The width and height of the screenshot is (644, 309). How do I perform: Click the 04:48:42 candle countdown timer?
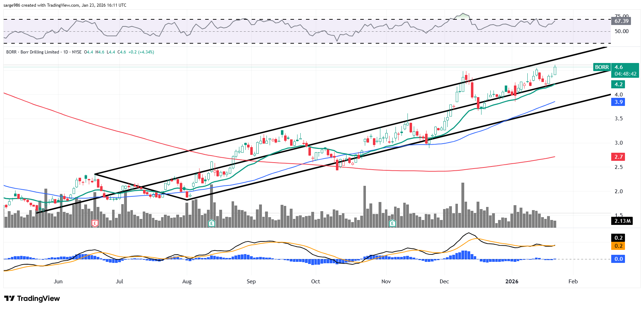[x=625, y=74]
